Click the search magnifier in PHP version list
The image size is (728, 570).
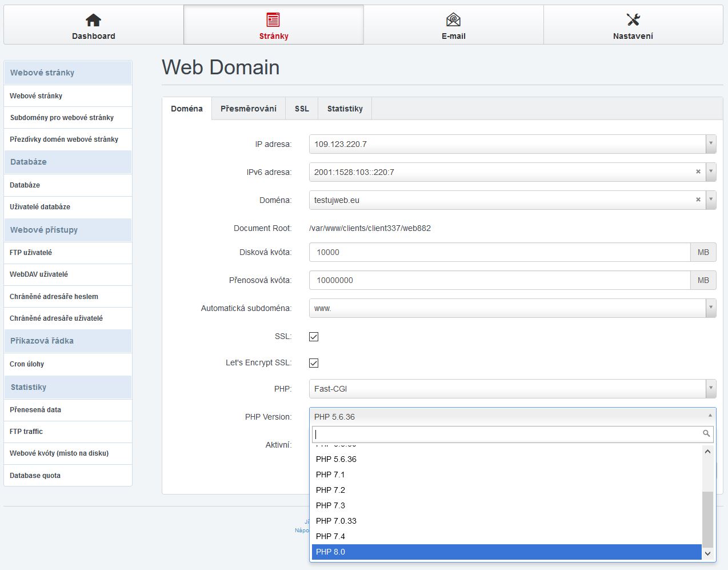click(706, 434)
